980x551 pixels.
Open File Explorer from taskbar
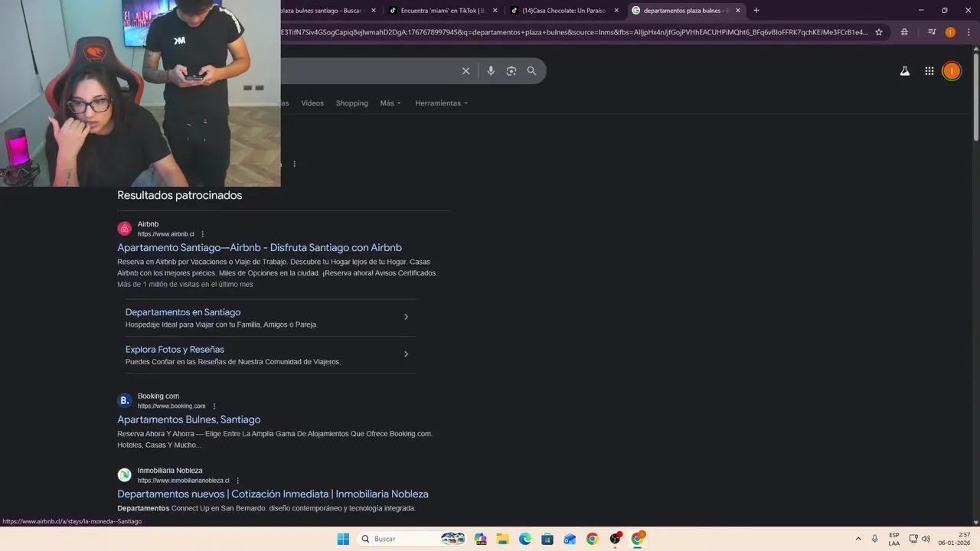tap(502, 539)
